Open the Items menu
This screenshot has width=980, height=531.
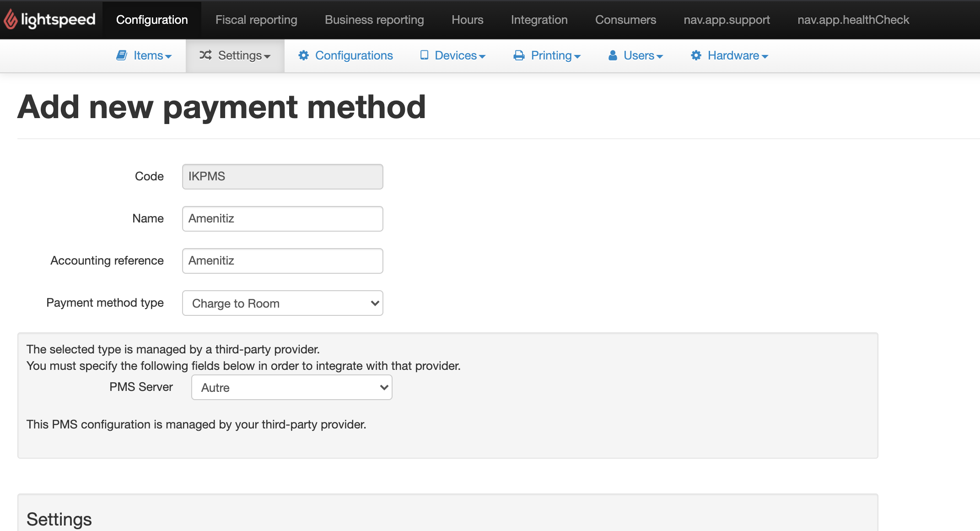[x=145, y=55]
